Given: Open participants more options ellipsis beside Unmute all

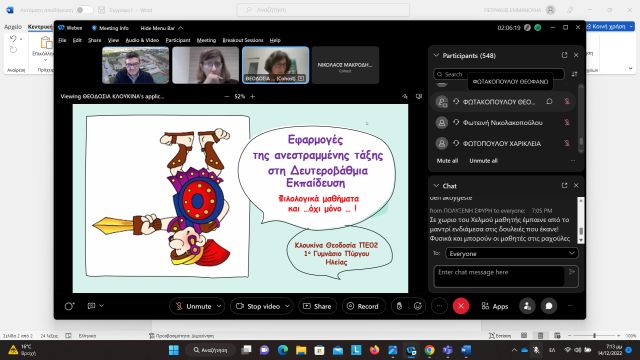Looking at the screenshot, I should [x=573, y=161].
